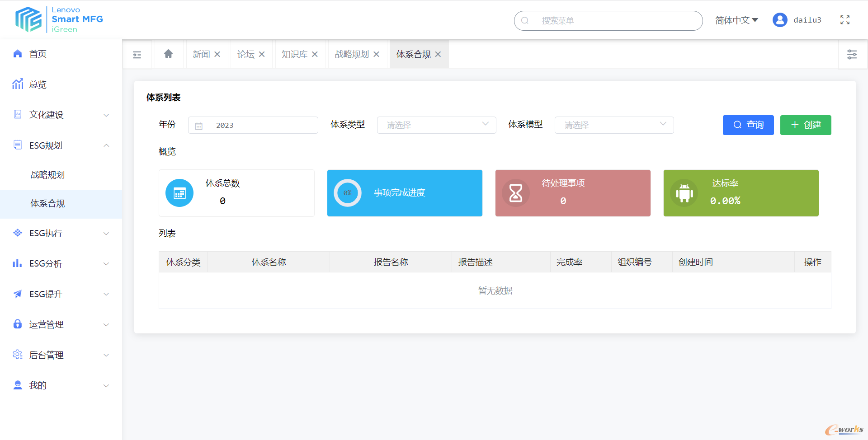Collapse the sidebar with the menu fold icon
The height and width of the screenshot is (440, 868).
[x=137, y=55]
